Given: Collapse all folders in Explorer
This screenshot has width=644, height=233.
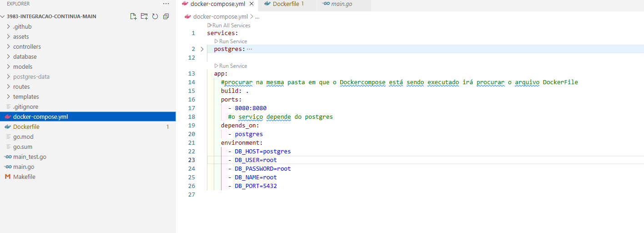Looking at the screenshot, I should pyautogui.click(x=166, y=16).
